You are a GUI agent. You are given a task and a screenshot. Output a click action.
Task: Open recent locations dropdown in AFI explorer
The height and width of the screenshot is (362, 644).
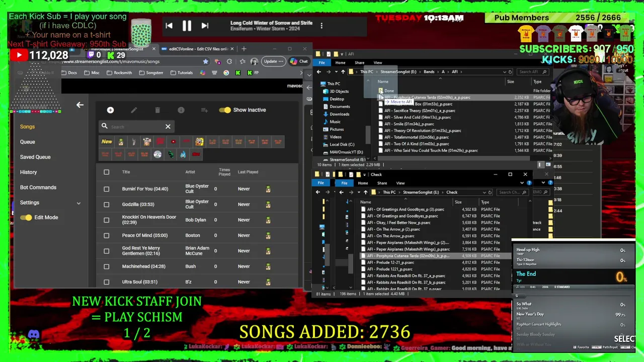pyautogui.click(x=337, y=72)
